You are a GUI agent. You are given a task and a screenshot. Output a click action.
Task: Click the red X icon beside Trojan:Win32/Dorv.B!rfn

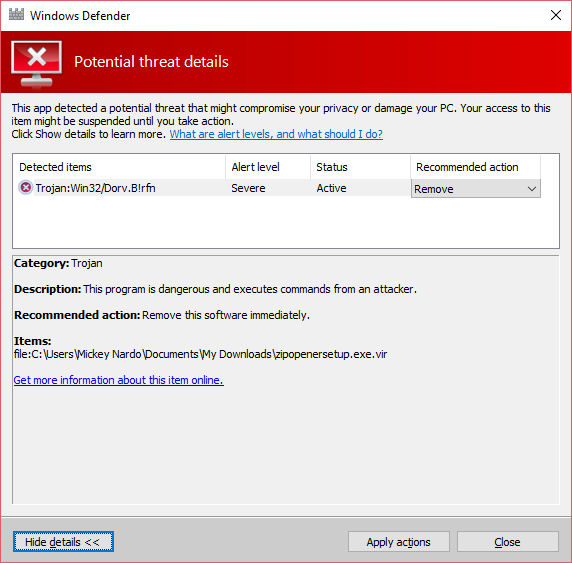coord(26,188)
